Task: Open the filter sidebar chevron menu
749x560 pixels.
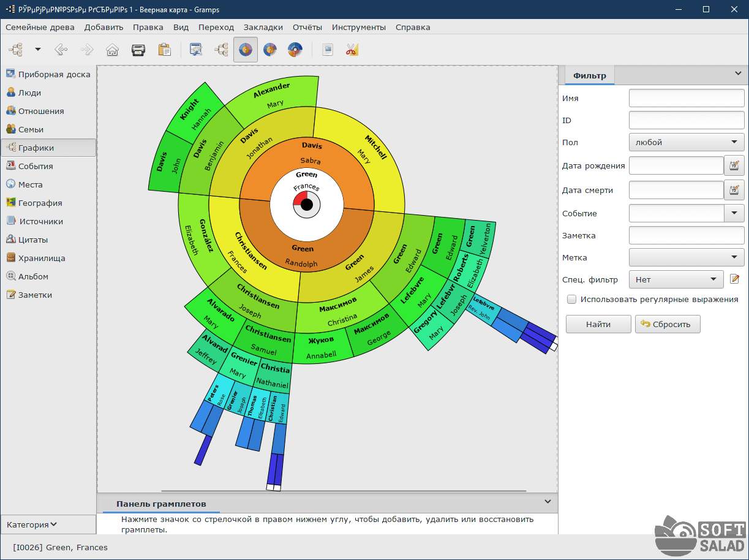Action: [x=737, y=74]
